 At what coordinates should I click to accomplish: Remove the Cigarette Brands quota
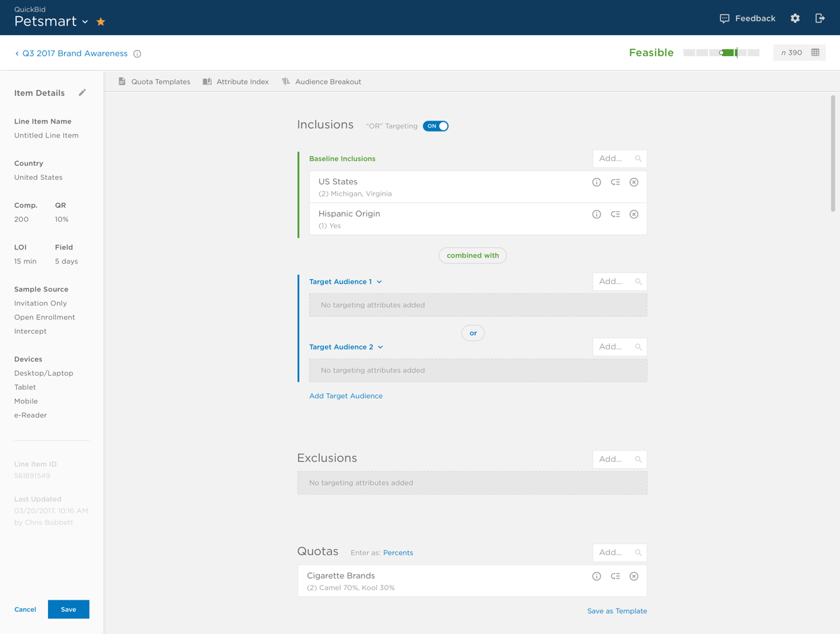click(x=634, y=576)
